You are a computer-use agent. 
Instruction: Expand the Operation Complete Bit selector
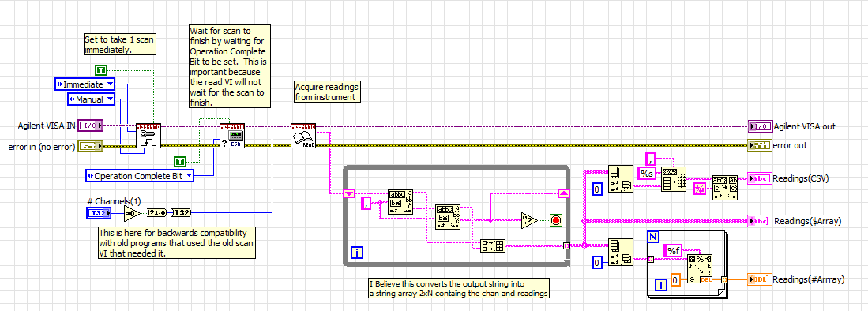(x=141, y=176)
